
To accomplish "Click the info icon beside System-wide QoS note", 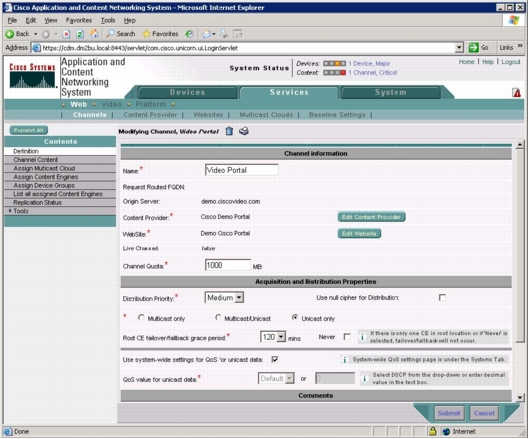I will [x=344, y=360].
